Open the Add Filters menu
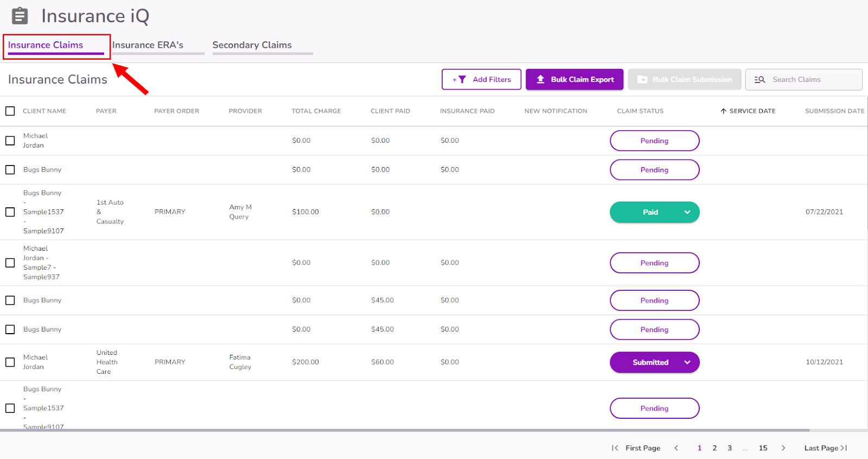 coord(482,79)
